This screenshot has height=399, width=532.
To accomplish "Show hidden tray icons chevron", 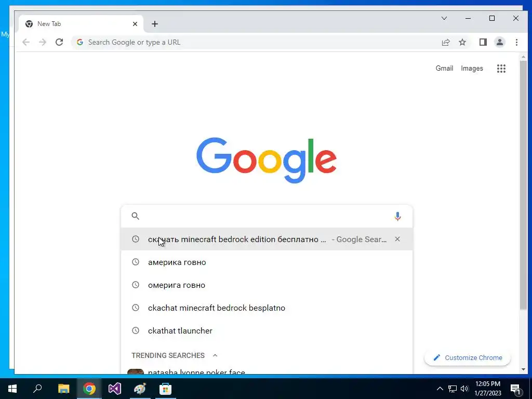I will 440,389.
